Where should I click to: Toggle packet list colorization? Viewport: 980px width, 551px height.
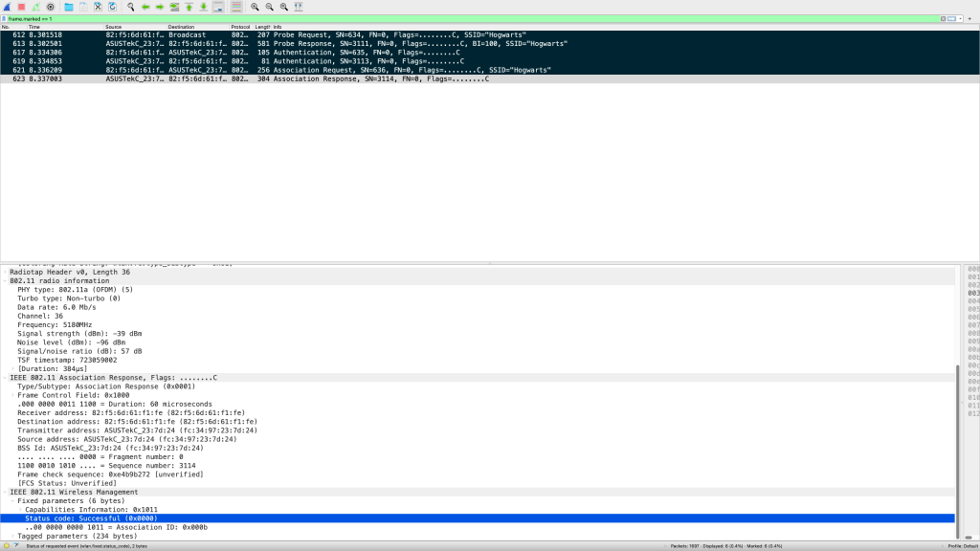(235, 7)
